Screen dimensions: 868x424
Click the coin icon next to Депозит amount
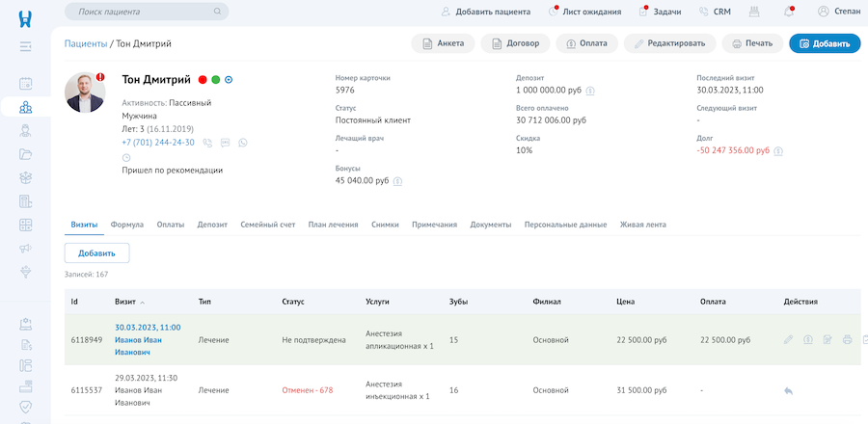point(590,92)
